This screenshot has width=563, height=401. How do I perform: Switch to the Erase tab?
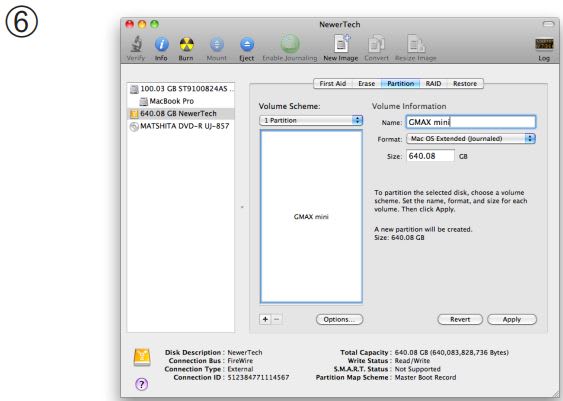click(x=366, y=84)
